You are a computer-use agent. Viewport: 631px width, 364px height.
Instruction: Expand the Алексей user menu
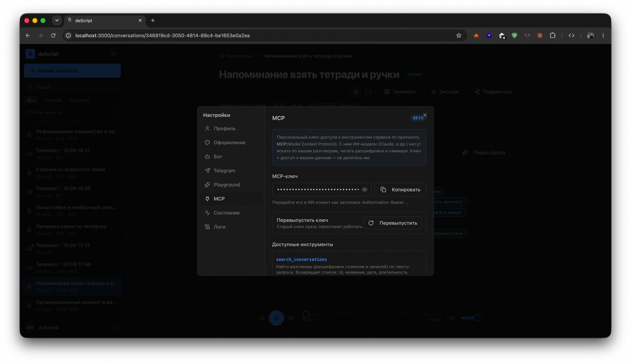[72, 328]
